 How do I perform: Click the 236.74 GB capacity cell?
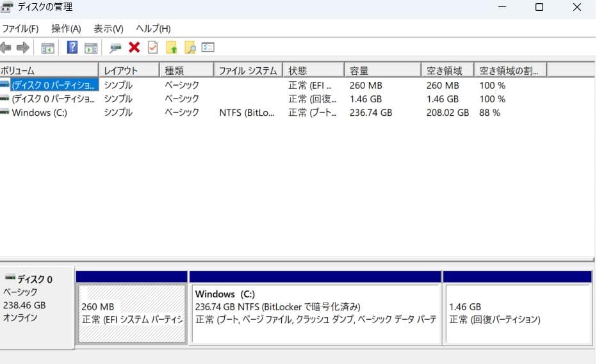pos(371,113)
